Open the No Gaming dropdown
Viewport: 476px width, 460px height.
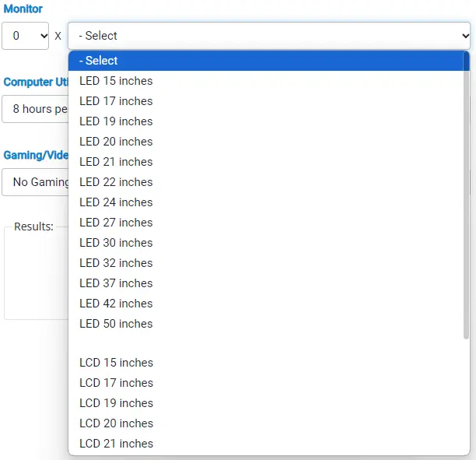coord(35,182)
